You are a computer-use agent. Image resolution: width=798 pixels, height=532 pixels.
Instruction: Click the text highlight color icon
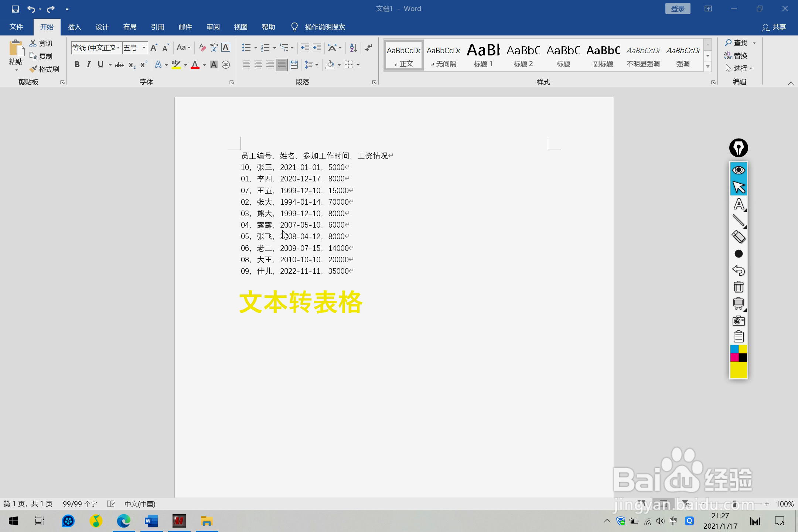(x=177, y=65)
